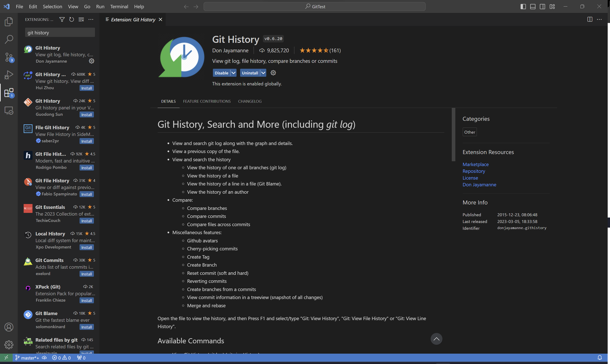This screenshot has width=610, height=364.
Task: Go forward with navigation arrow
Action: coord(196,6)
